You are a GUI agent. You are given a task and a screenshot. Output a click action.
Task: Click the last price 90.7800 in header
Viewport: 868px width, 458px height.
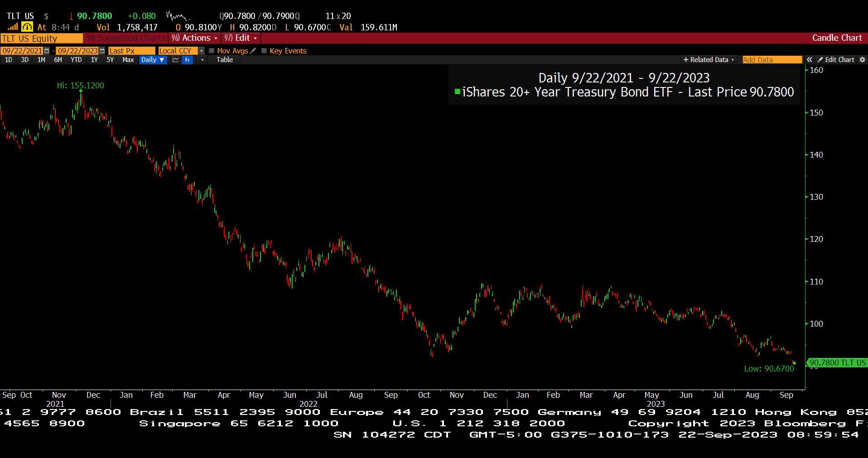point(94,16)
